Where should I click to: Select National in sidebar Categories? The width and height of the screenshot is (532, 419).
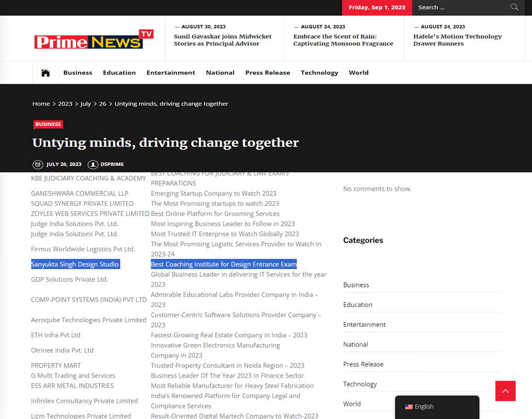tap(355, 344)
